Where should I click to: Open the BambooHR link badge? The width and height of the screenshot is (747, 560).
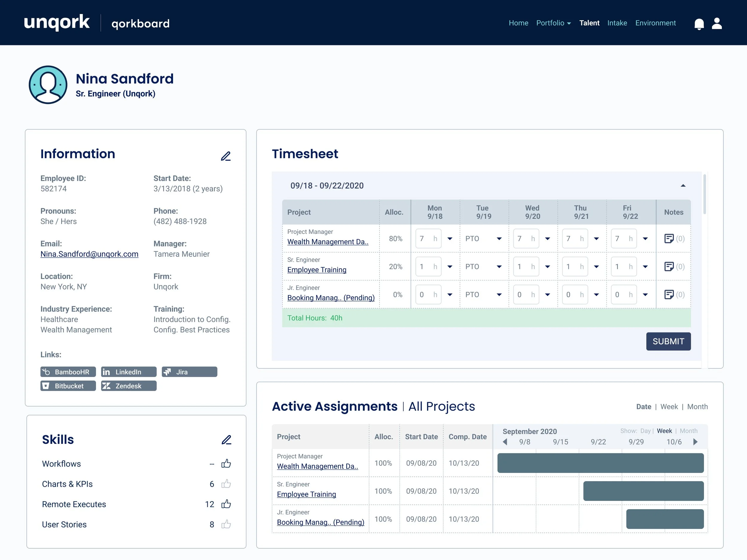pos(68,372)
